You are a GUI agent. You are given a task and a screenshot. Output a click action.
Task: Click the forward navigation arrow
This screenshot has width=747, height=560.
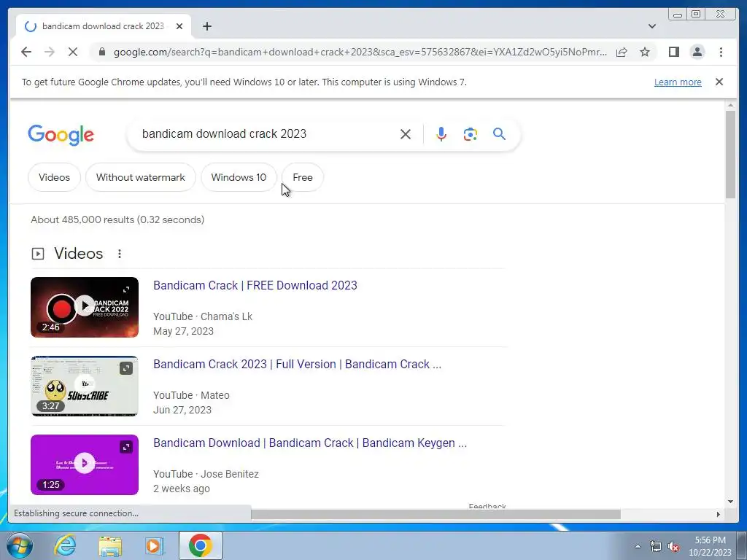(50, 52)
